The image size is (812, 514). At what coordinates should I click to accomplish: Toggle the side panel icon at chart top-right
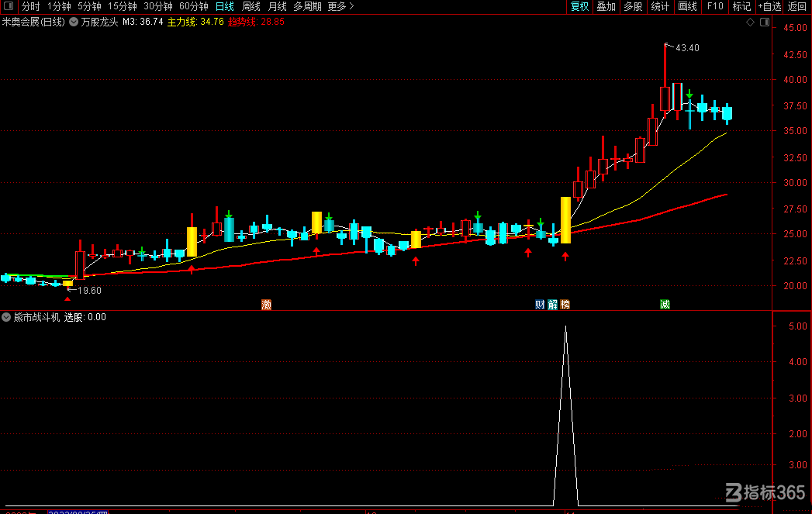pyautogui.click(x=765, y=22)
